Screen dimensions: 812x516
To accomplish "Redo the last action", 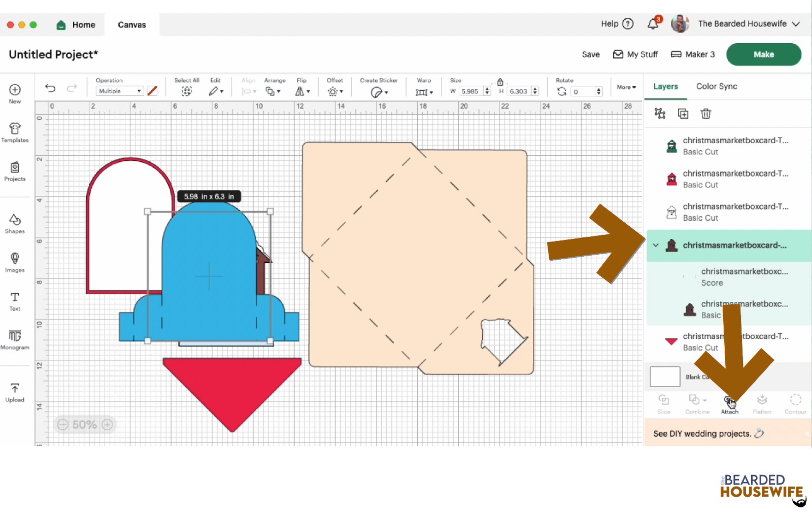I will [x=72, y=88].
